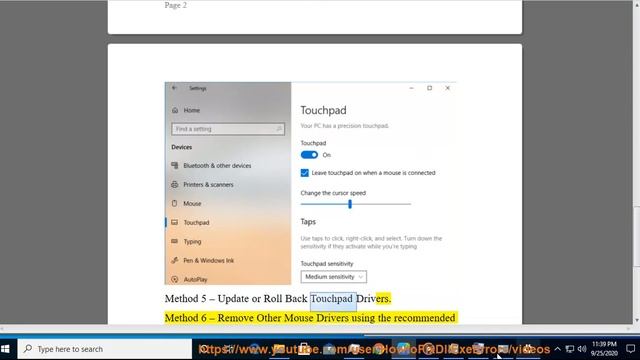
Task: Click the 'Touchpad sensitivity' label
Action: 327,264
